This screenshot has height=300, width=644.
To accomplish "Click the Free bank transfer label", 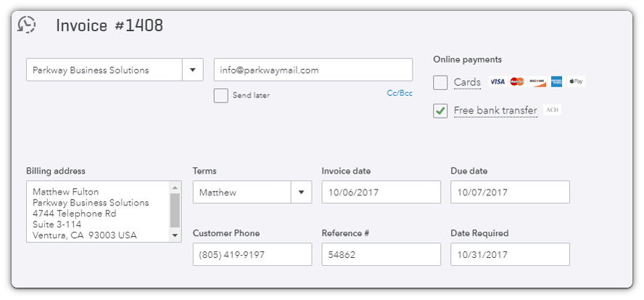I will [495, 110].
